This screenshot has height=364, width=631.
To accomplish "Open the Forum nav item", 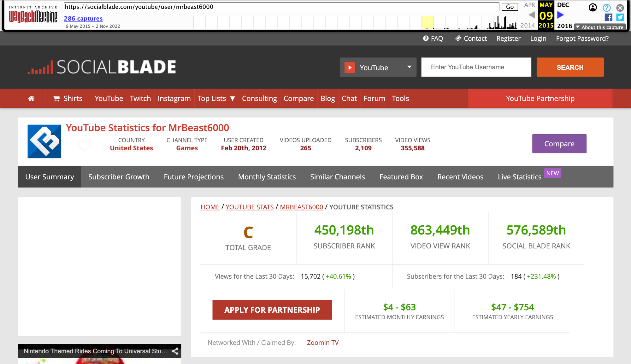I will pyautogui.click(x=374, y=99).
